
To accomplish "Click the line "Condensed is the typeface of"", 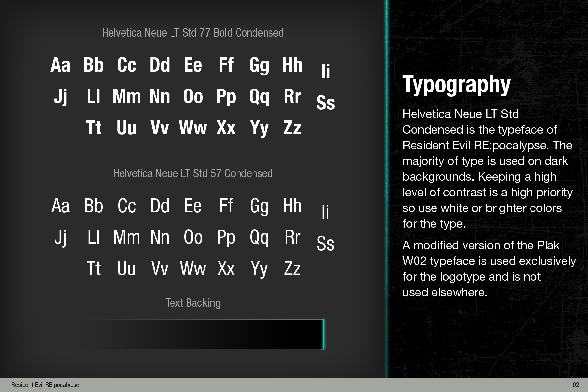I will click(480, 130).
